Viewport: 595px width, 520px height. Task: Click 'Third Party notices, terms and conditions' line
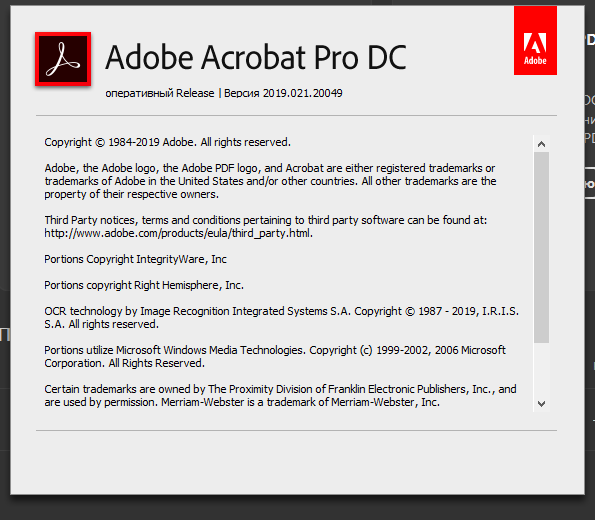pyautogui.click(x=265, y=220)
